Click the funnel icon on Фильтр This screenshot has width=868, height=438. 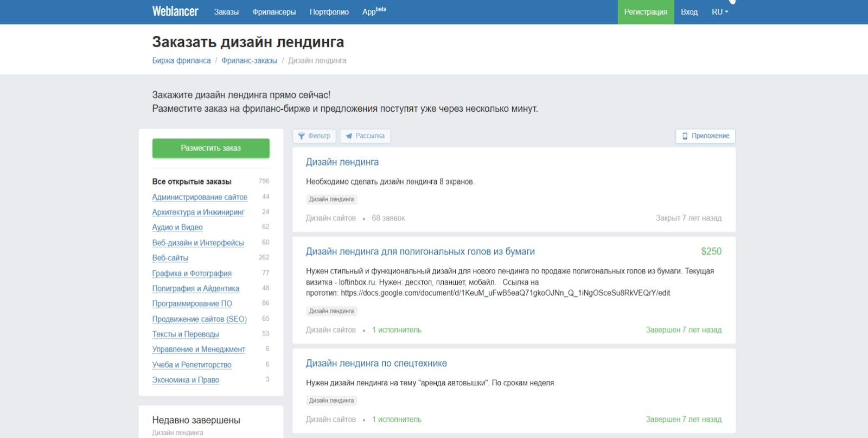tap(302, 136)
